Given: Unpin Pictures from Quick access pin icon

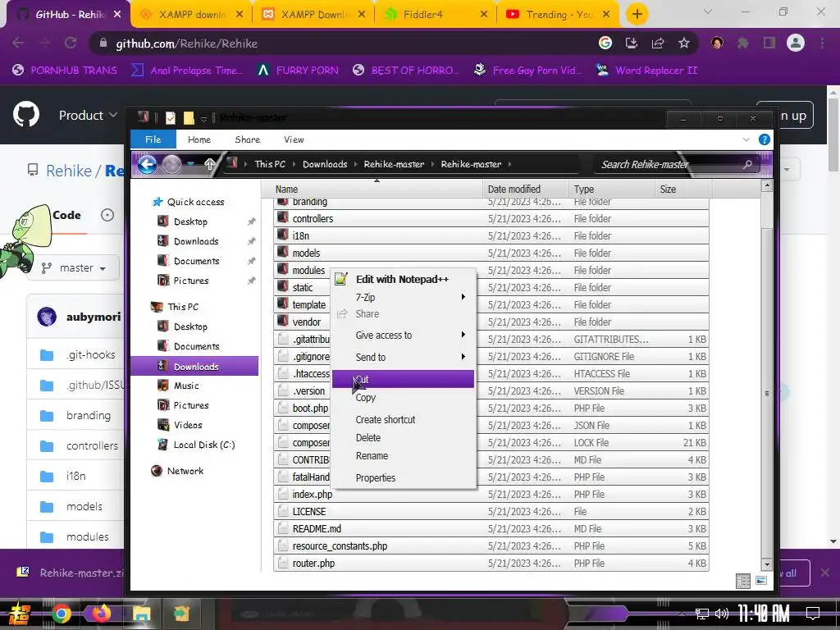Looking at the screenshot, I should [251, 281].
